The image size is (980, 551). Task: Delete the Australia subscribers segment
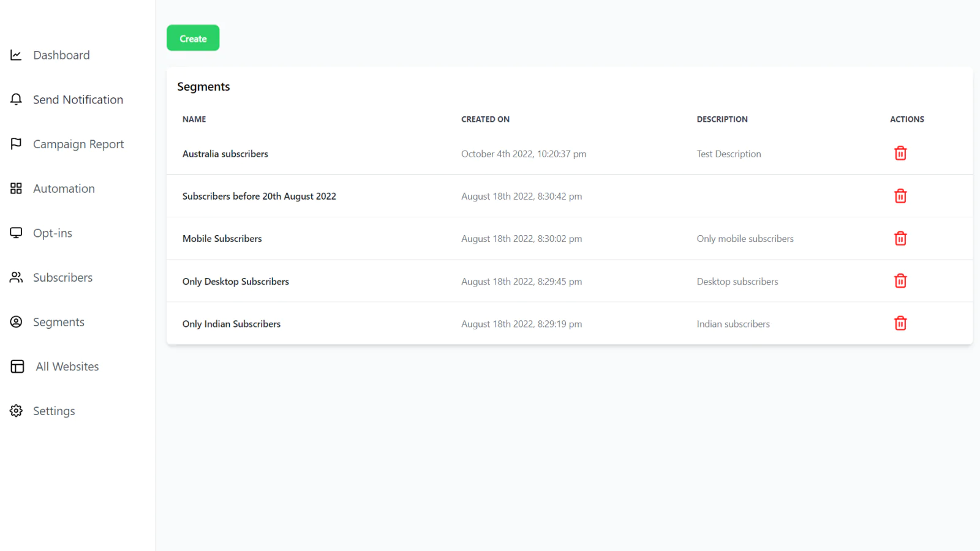(x=900, y=153)
